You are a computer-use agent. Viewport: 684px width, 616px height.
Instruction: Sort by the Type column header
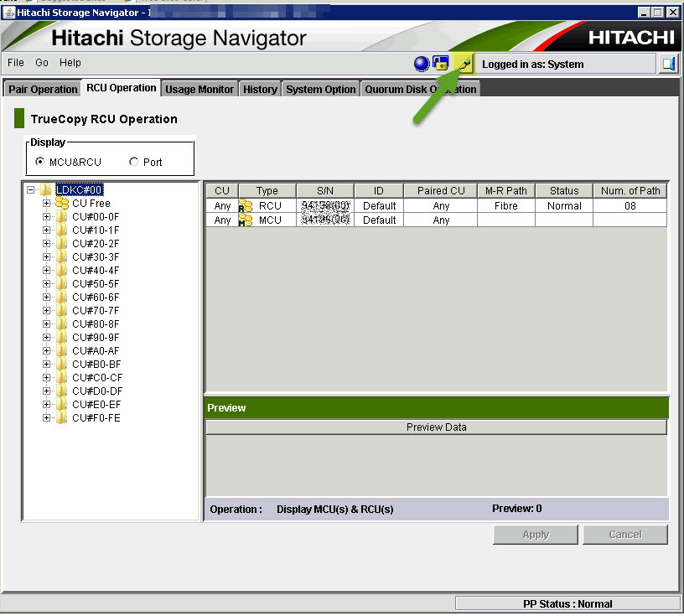point(267,190)
